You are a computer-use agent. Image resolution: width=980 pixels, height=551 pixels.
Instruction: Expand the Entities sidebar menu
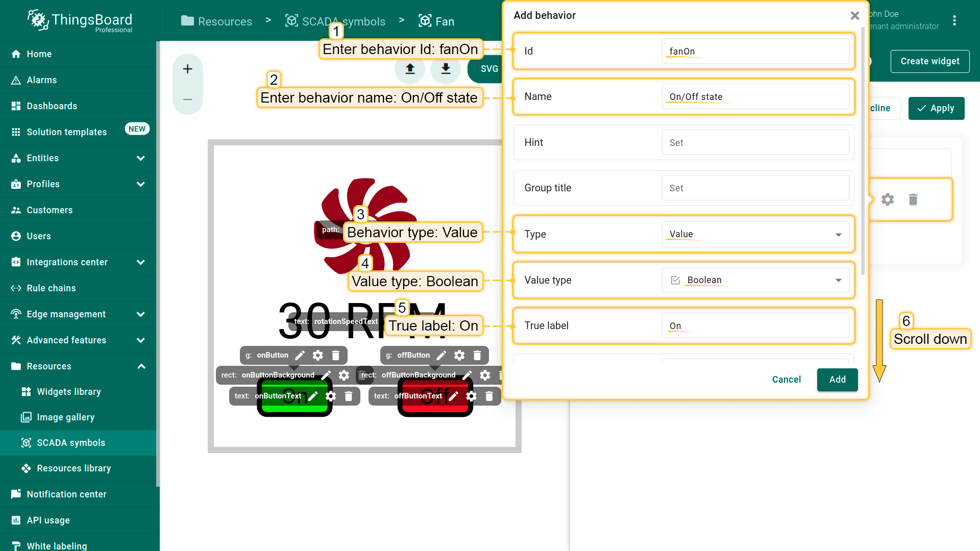coord(141,158)
